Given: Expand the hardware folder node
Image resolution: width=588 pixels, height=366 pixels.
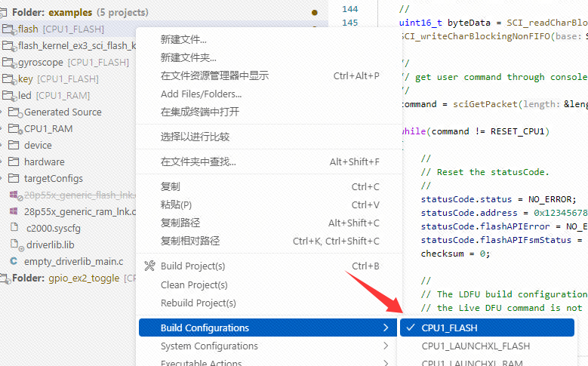Looking at the screenshot, I should [x=2, y=161].
